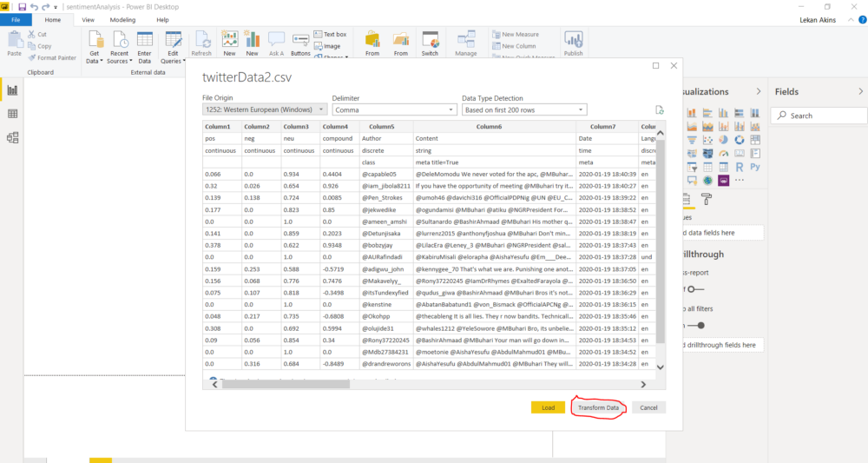The image size is (868, 463).
Task: Click New Measure in ribbon
Action: [516, 35]
